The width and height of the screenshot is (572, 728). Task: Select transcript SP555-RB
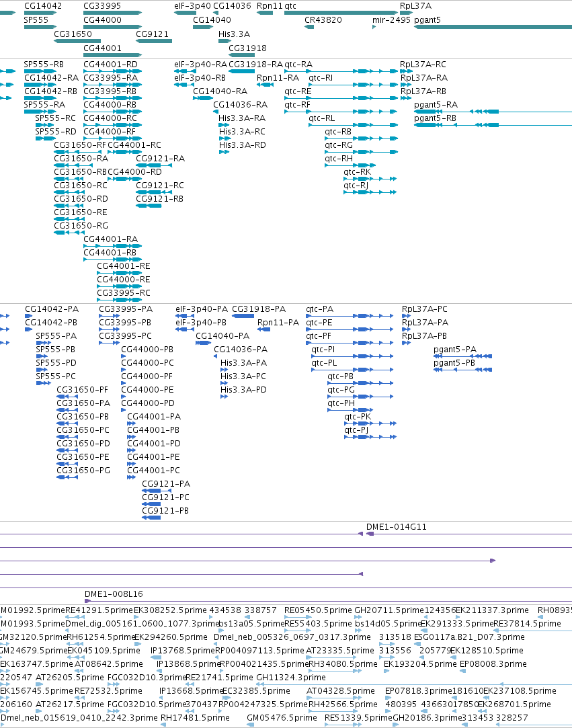pos(44,65)
